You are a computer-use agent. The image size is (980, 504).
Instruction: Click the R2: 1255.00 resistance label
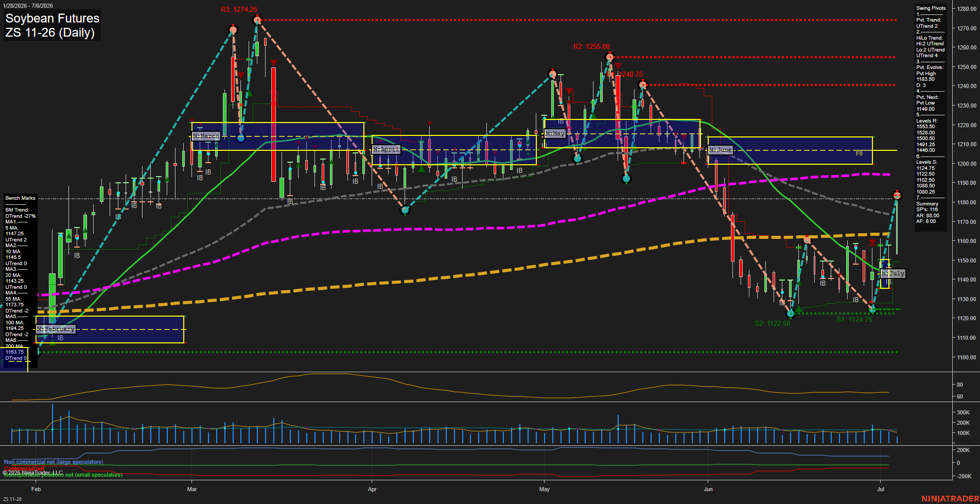591,46
